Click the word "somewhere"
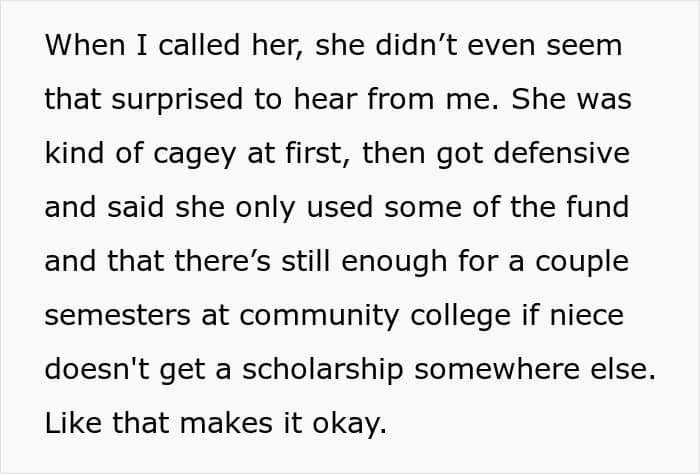This screenshot has height=474, width=700. tap(497, 369)
